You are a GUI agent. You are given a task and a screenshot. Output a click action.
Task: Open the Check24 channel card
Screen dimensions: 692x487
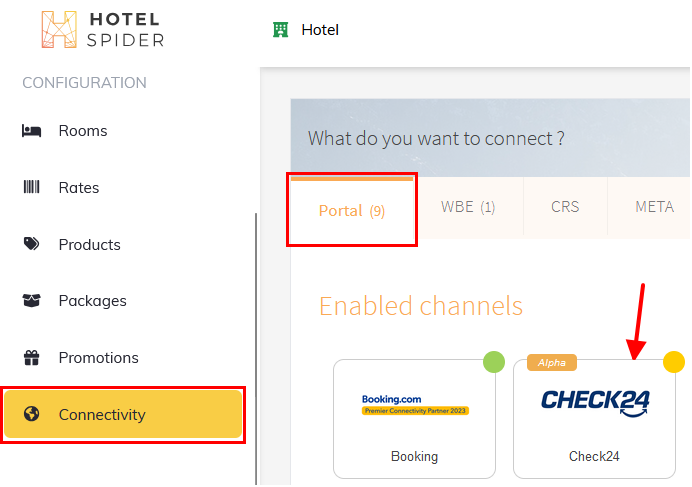tap(594, 419)
